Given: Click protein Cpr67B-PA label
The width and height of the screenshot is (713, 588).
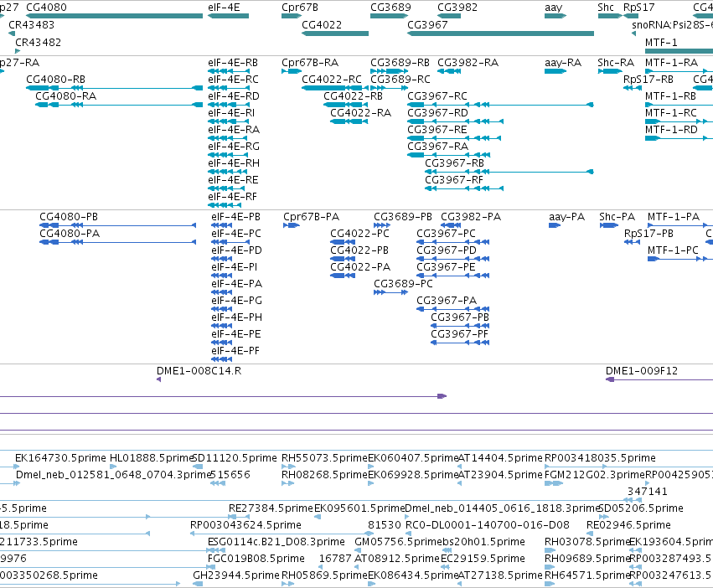Looking at the screenshot, I should [x=312, y=216].
